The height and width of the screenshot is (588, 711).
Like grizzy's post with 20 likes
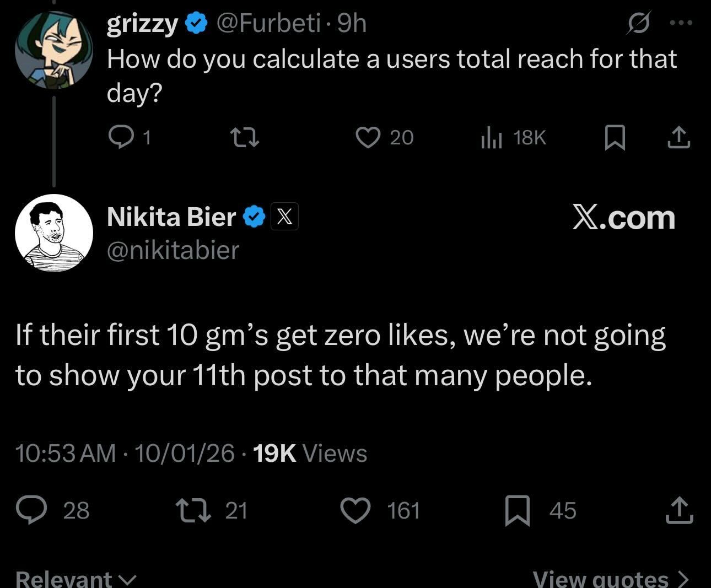368,137
